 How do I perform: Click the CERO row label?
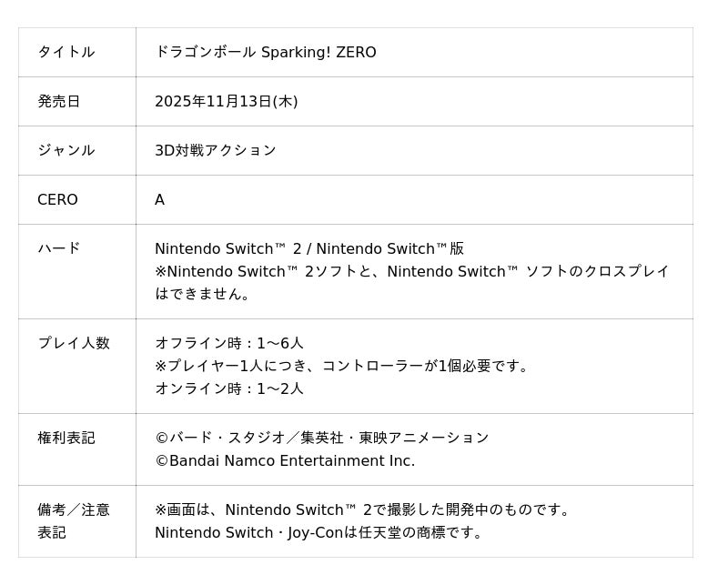(x=57, y=199)
